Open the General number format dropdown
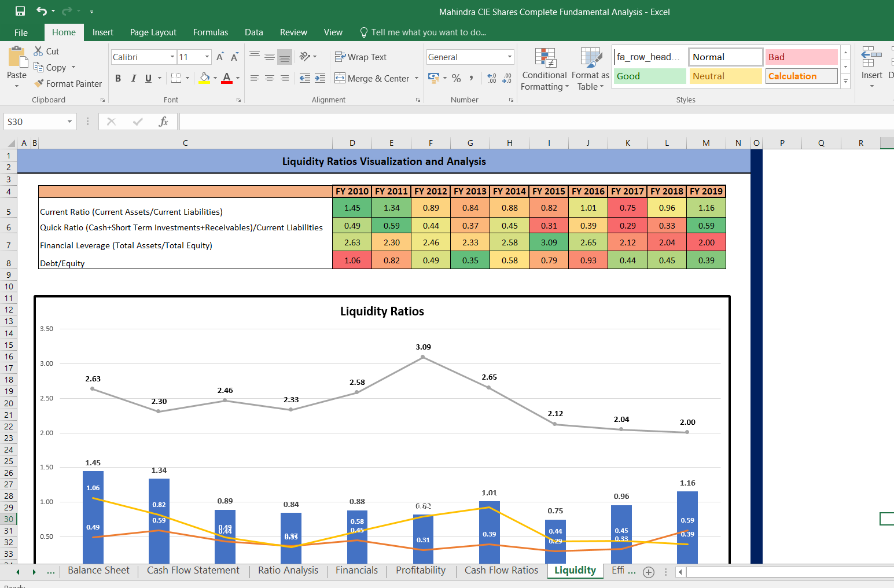The image size is (894, 588). [510, 57]
